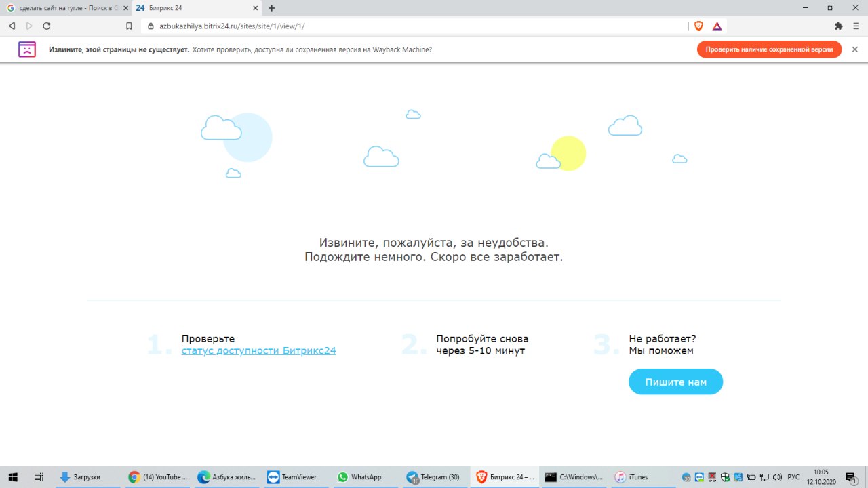Image resolution: width=868 pixels, height=488 pixels.
Task: Open статус доступности Битрикс24 link
Action: click(258, 350)
